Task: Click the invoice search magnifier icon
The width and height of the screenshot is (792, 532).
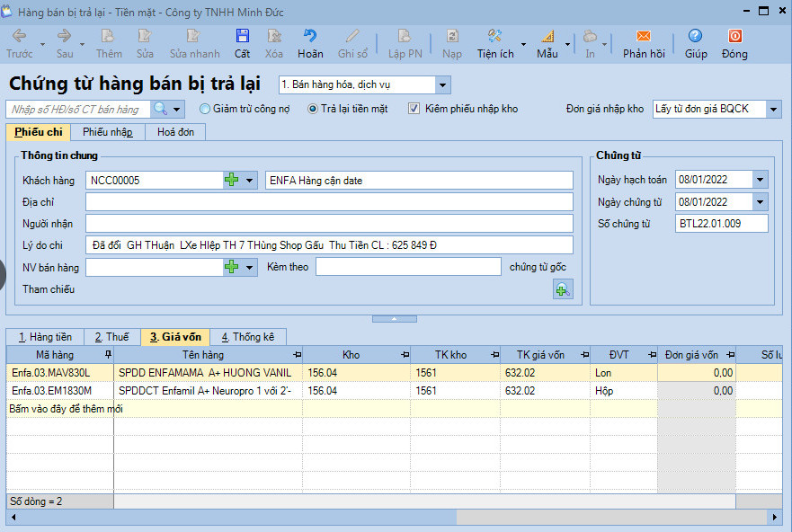Action: tap(161, 109)
